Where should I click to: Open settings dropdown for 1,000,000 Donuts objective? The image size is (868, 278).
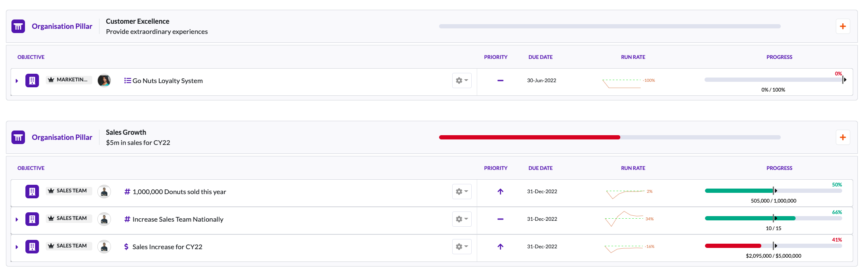pos(462,192)
